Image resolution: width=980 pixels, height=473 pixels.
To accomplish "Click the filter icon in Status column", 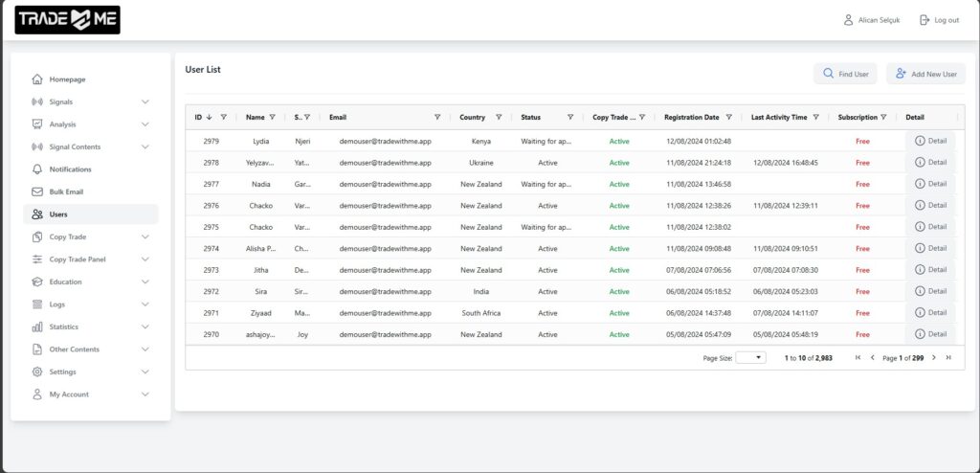I will click(570, 117).
